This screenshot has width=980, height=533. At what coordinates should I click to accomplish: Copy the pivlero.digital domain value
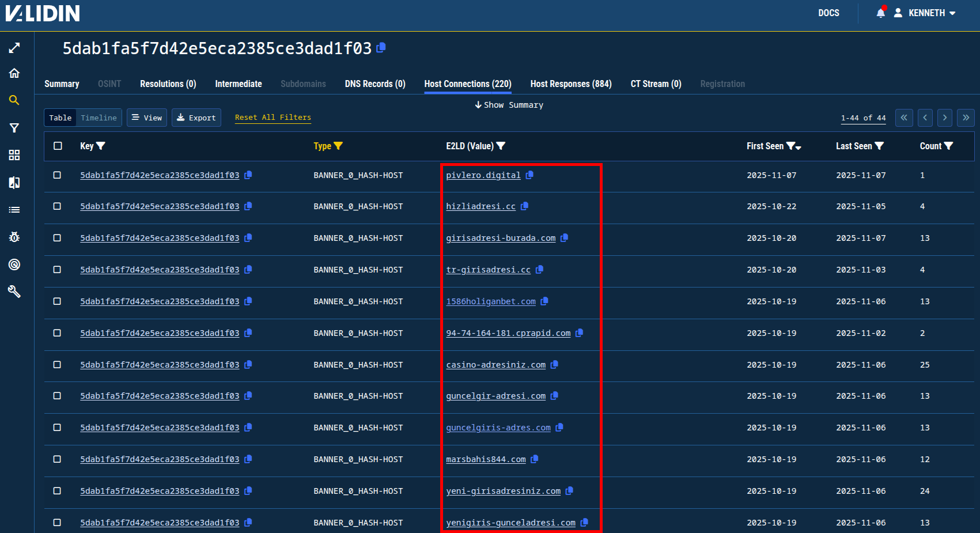tap(529, 175)
